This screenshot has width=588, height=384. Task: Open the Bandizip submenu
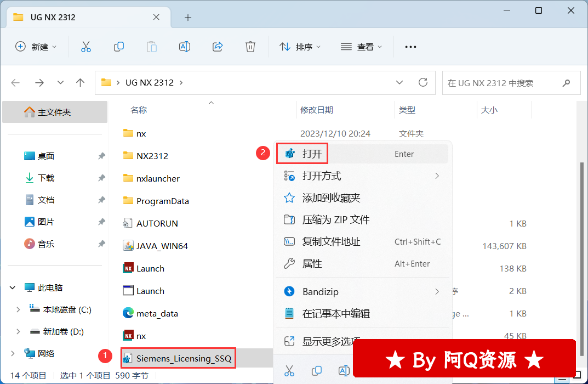pyautogui.click(x=362, y=292)
